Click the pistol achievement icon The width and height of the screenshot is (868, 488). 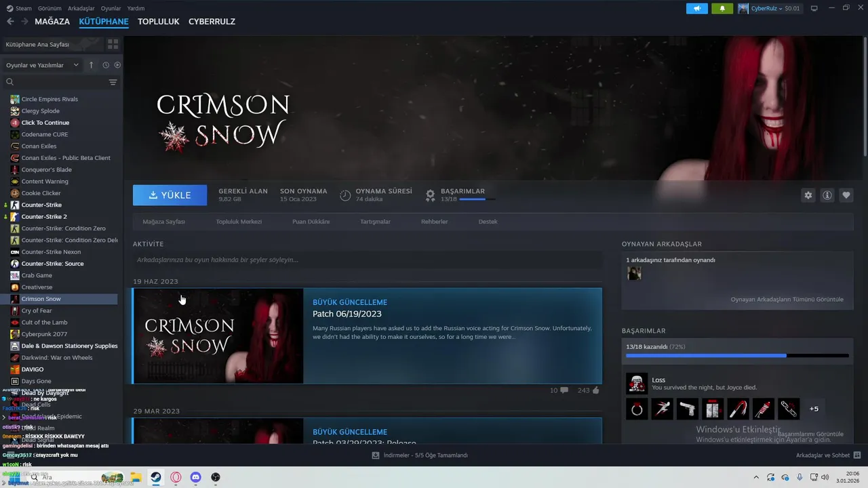[x=688, y=409]
